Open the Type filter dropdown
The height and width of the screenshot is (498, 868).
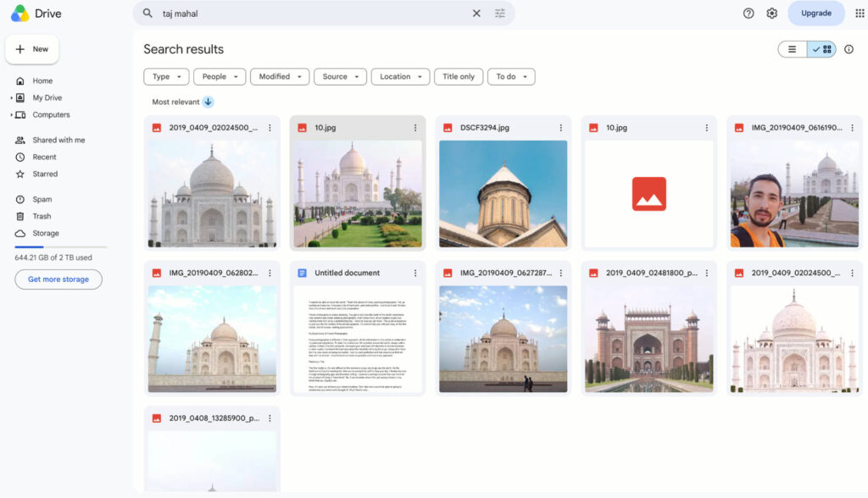pos(167,77)
